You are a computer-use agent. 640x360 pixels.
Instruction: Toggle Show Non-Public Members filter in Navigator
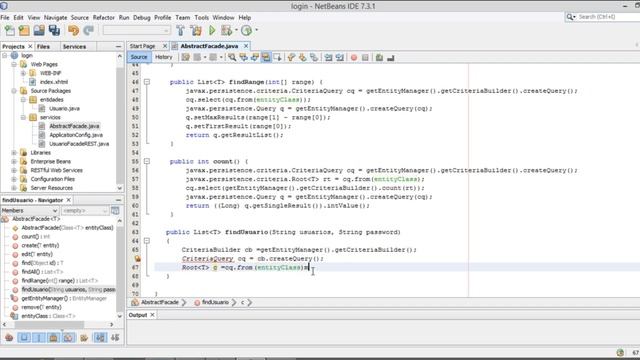coord(53,338)
